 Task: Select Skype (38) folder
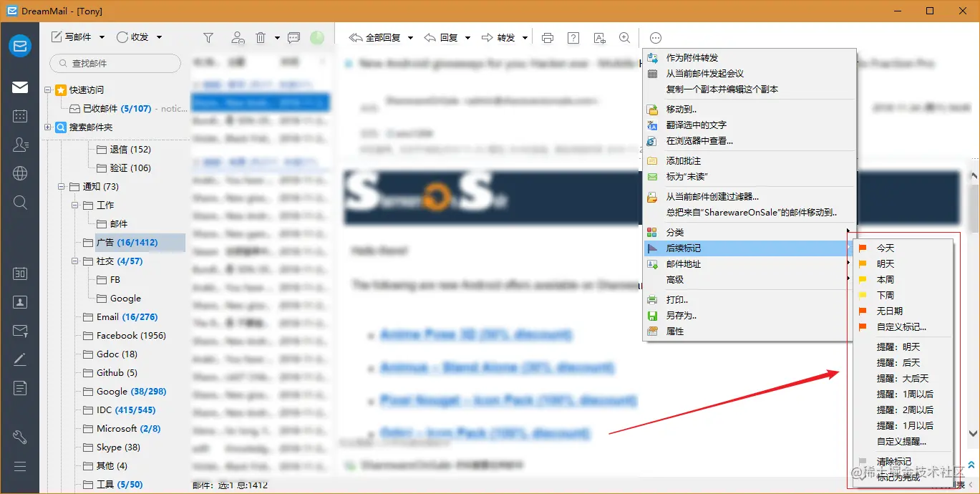[x=112, y=447]
